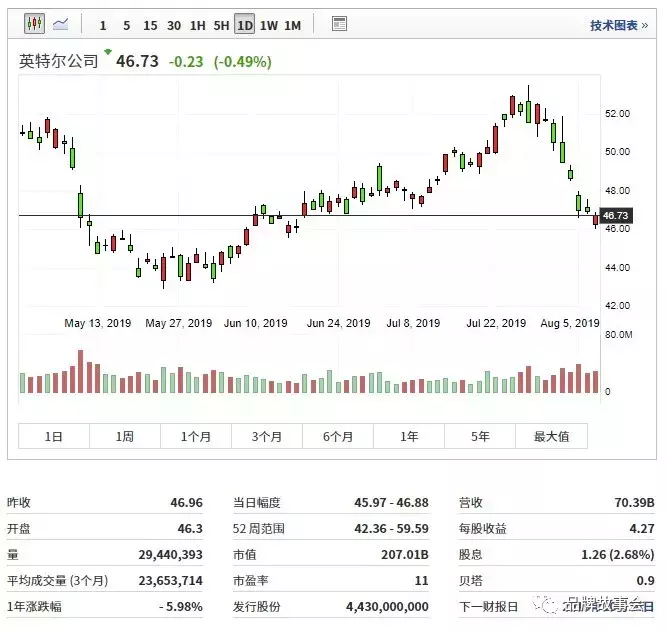This screenshot has width=666, height=633.
Task: Click the Jun 10, 2019 axis label
Action: tap(256, 323)
